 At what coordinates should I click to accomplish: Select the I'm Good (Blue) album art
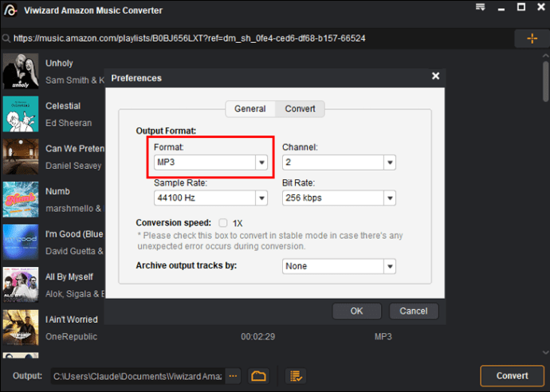(x=21, y=242)
